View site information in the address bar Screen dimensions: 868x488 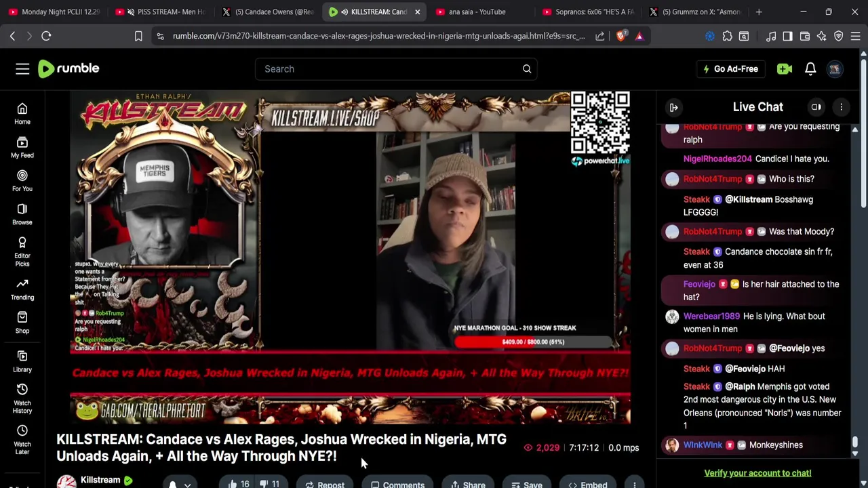[x=160, y=36]
